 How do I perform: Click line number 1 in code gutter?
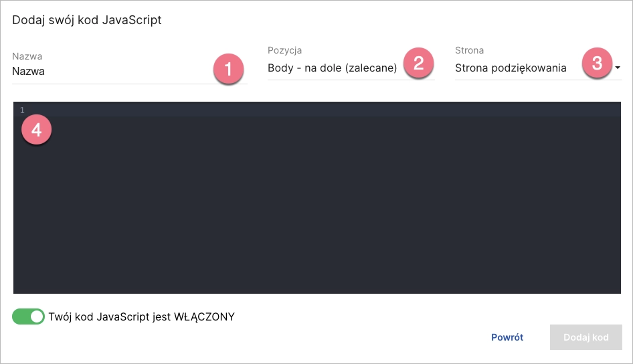coord(22,110)
